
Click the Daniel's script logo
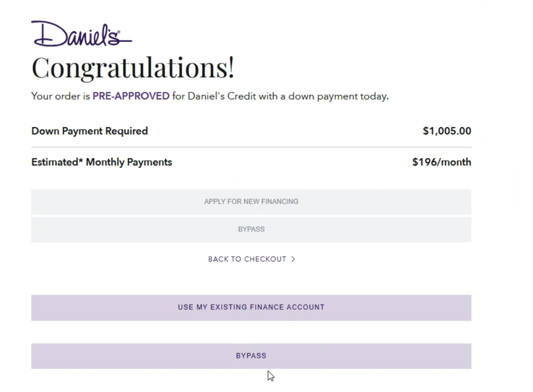click(x=82, y=34)
